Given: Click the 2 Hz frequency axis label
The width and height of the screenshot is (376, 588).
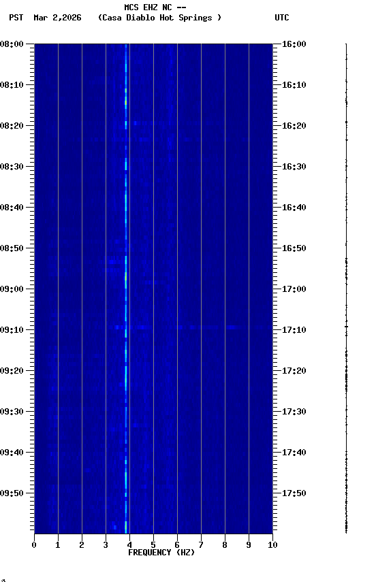Looking at the screenshot, I should point(82,545).
